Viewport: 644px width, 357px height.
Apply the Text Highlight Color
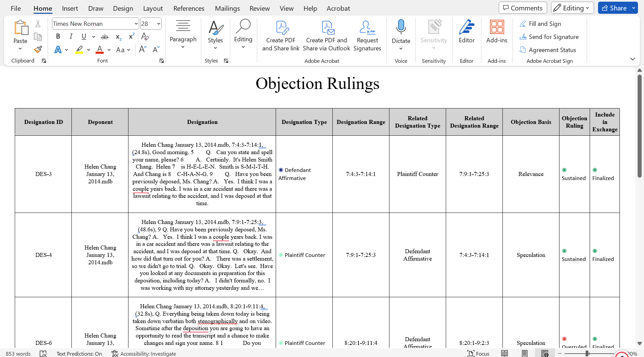(79, 49)
